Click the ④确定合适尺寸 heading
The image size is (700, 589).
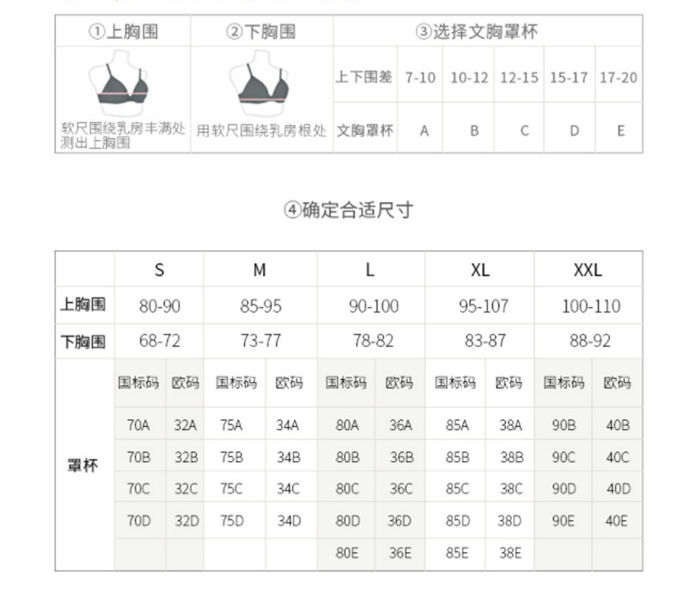click(x=349, y=210)
